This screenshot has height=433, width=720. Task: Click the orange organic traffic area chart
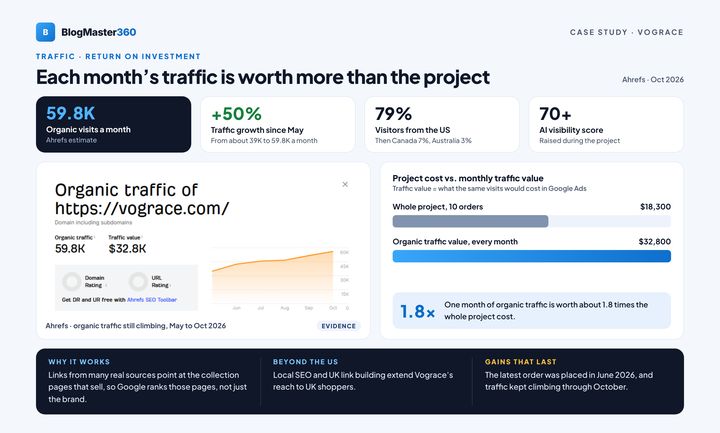[x=273, y=277]
